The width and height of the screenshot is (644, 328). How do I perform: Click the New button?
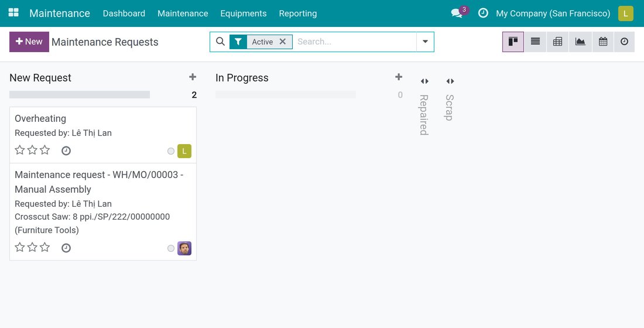click(x=29, y=42)
